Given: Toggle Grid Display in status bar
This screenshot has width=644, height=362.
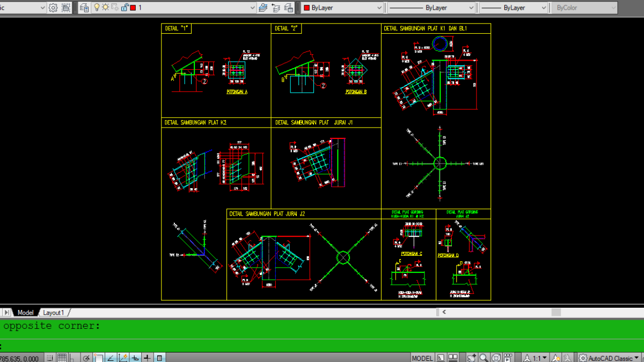Looking at the screenshot, I should (x=62, y=358).
